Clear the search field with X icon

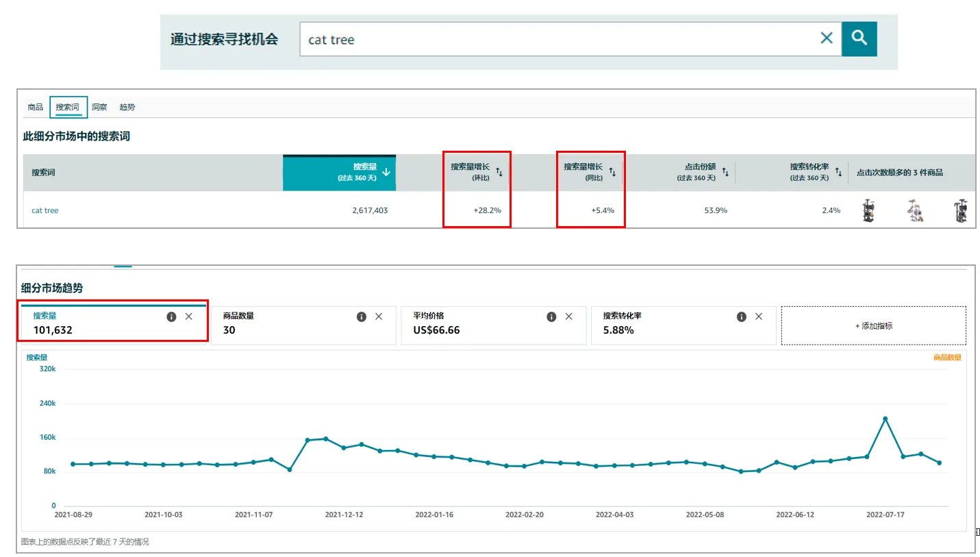pos(827,38)
